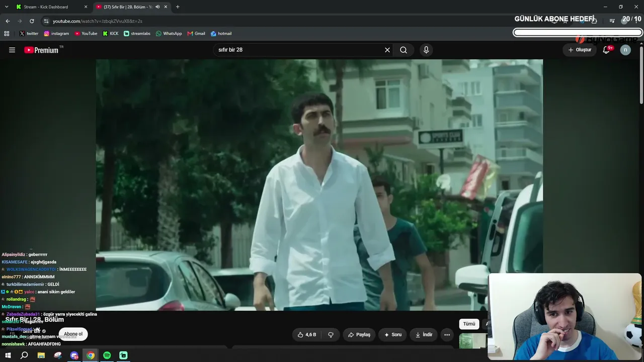This screenshot has height=362, width=644.
Task: Like the video with thumbs up
Action: coord(307,334)
